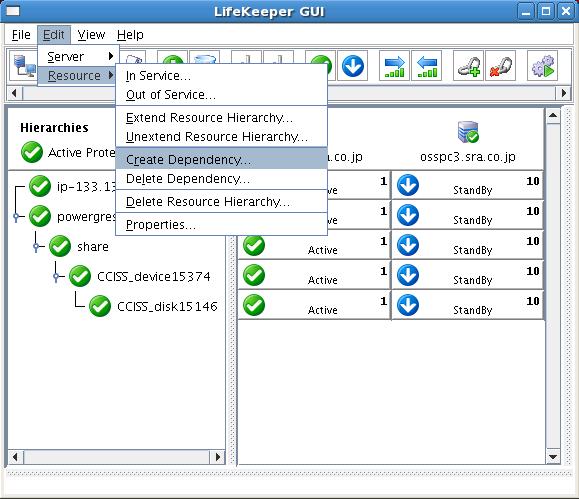Click the Extend Resource Hierarchy right-arrow toolbar icon
The height and width of the screenshot is (499, 579).
pos(394,66)
